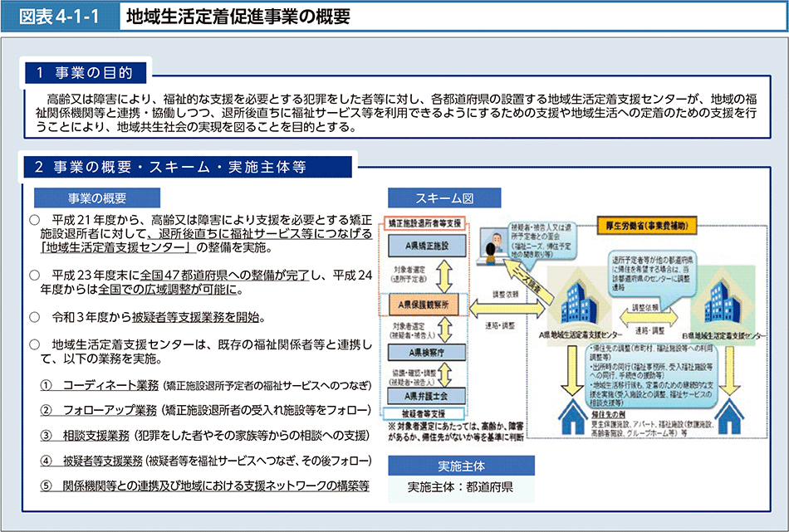This screenshot has height=532, width=789.
Task: Click the underlined フォローアップ業務 item
Action: point(110,410)
